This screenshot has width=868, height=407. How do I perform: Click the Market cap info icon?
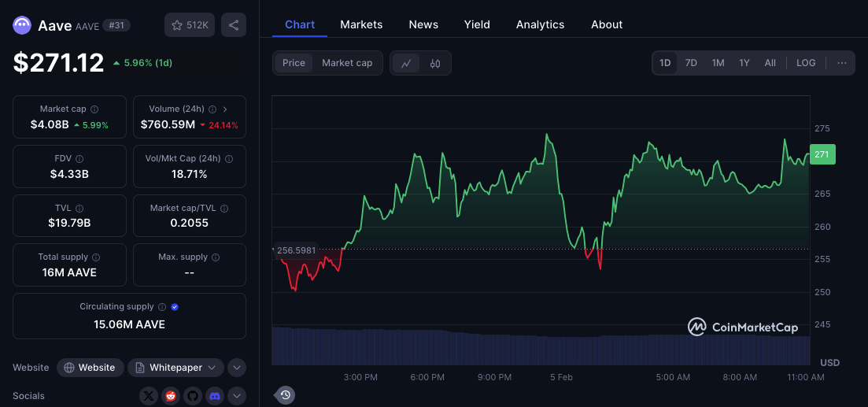pyautogui.click(x=94, y=109)
